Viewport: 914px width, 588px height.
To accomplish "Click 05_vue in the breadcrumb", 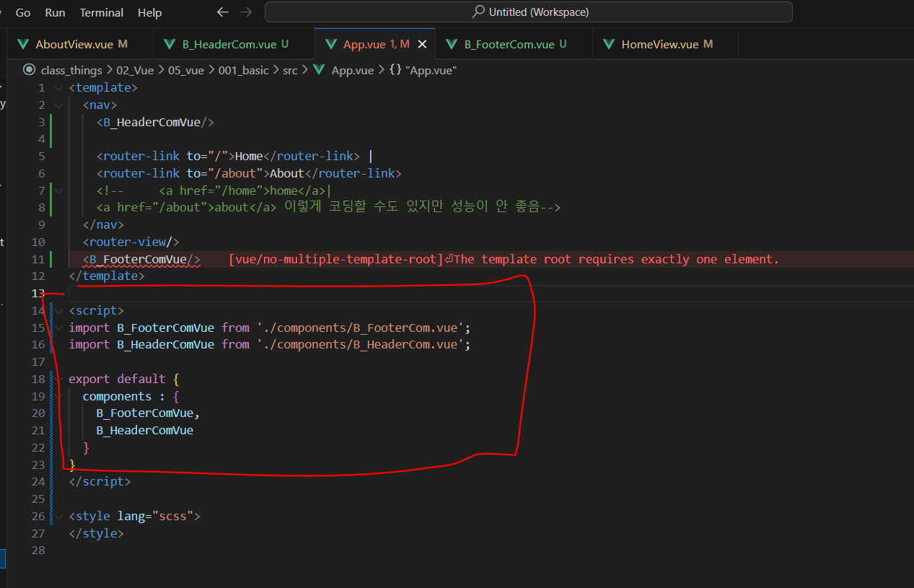I will pyautogui.click(x=187, y=70).
